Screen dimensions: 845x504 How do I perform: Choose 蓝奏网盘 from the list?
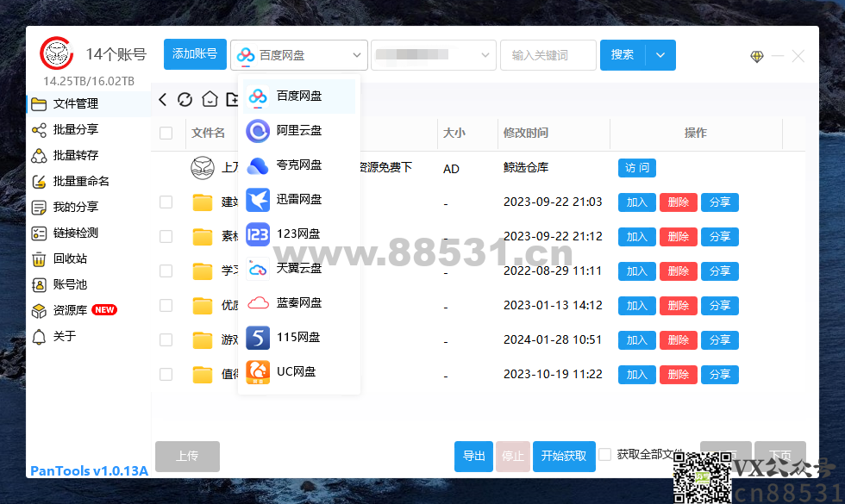(x=299, y=303)
